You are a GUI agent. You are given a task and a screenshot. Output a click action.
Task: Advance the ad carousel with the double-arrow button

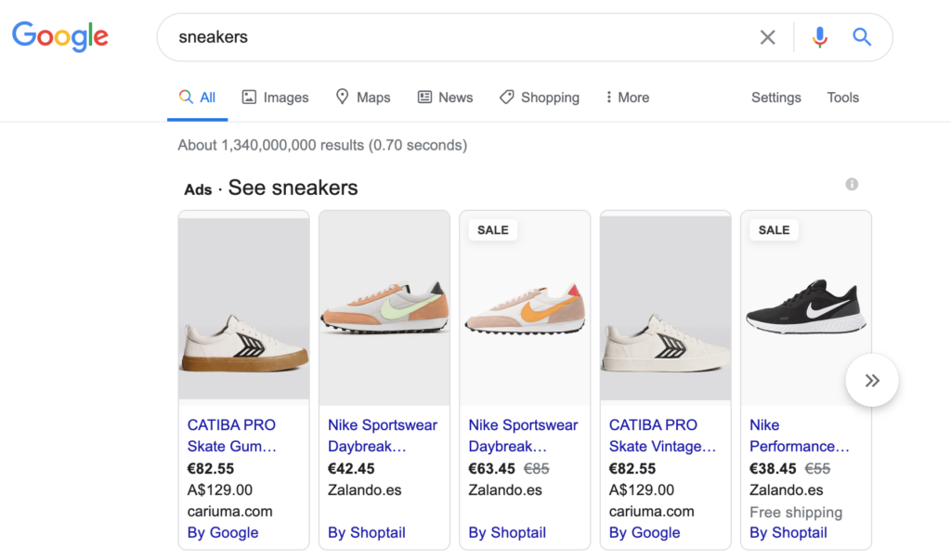point(872,381)
